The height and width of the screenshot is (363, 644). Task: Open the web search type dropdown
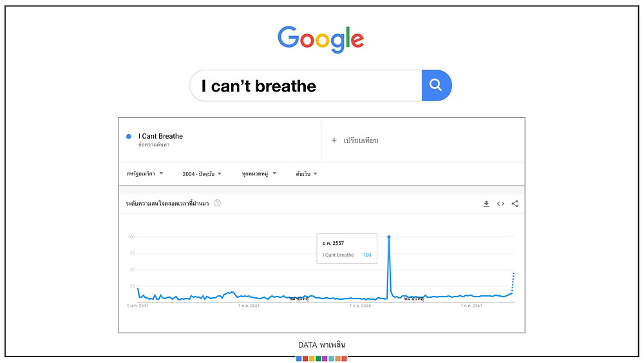(x=307, y=174)
